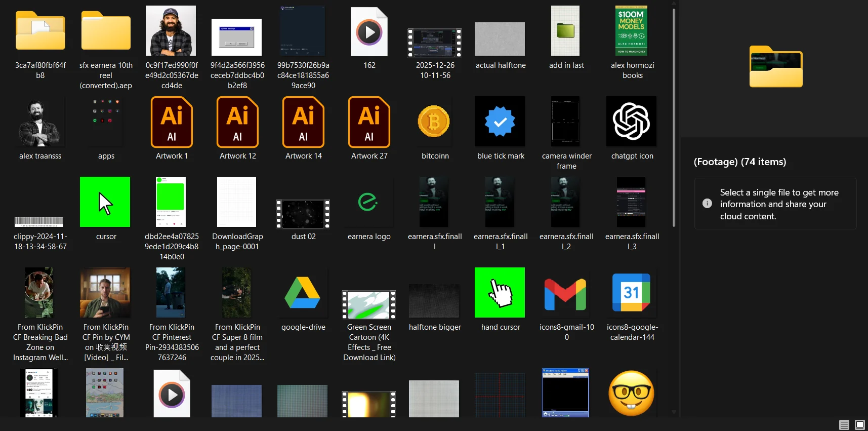Switch to details list view
Image resolution: width=868 pixels, height=431 pixels.
click(844, 425)
